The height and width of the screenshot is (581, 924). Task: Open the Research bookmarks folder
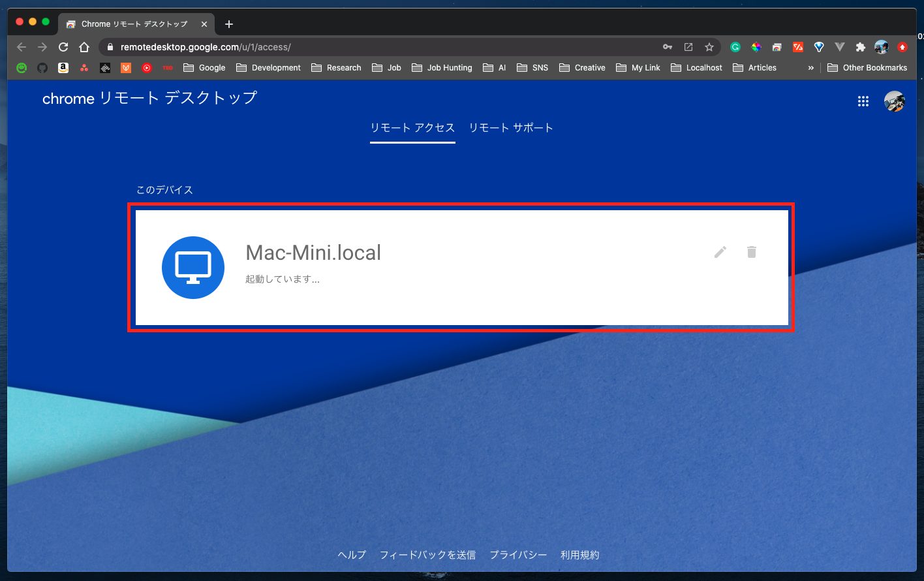click(x=336, y=67)
